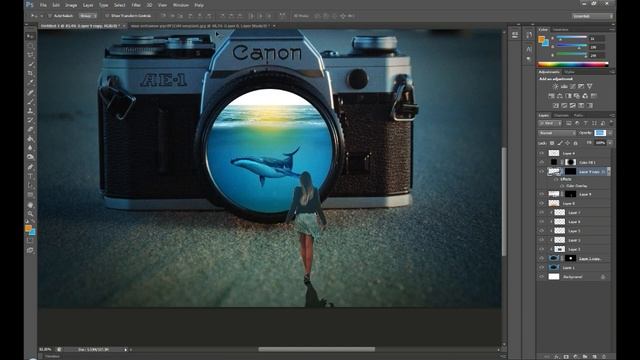The image size is (640, 360).
Task: Add an Invert adjustment layer
Action: coord(556,105)
